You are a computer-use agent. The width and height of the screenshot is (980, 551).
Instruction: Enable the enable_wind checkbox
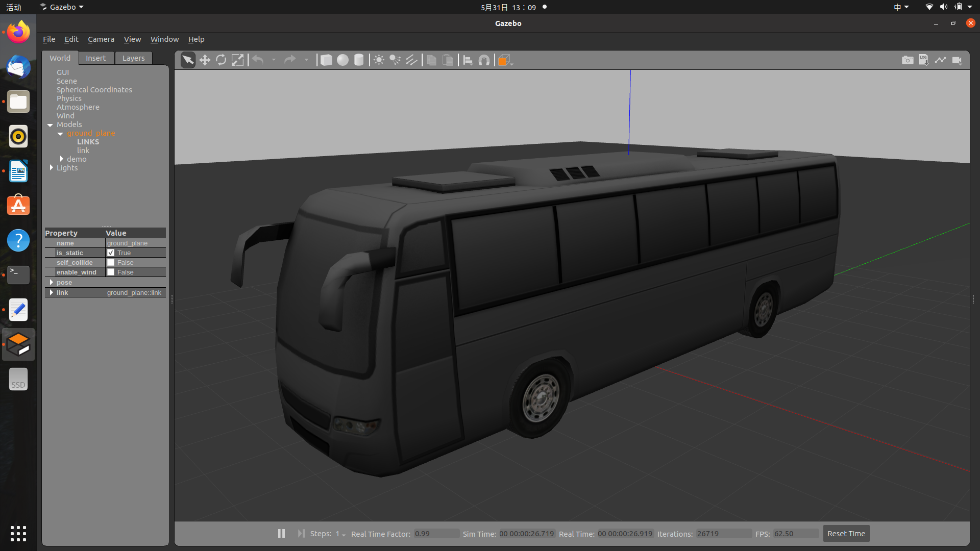point(111,272)
